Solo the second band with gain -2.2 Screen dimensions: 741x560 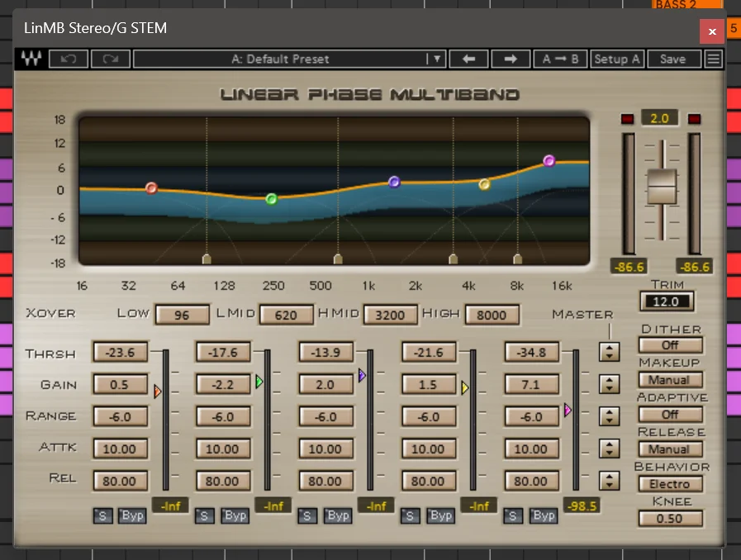point(205,515)
